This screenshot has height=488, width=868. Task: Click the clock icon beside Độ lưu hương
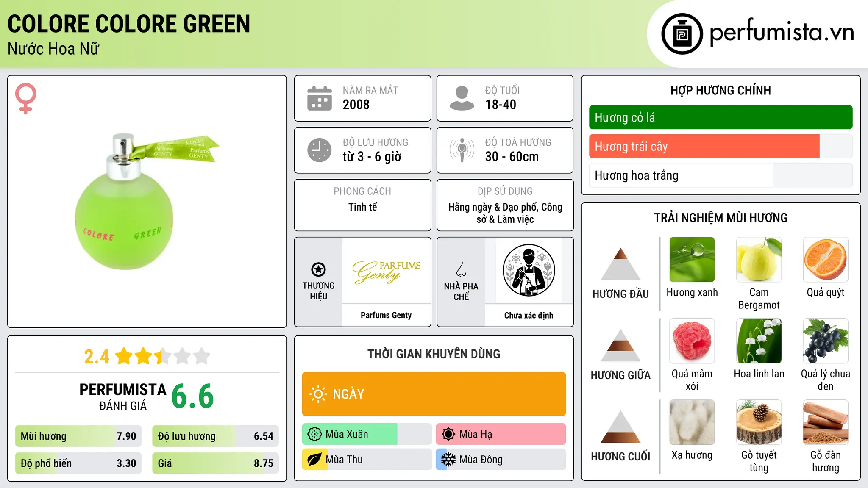(319, 150)
